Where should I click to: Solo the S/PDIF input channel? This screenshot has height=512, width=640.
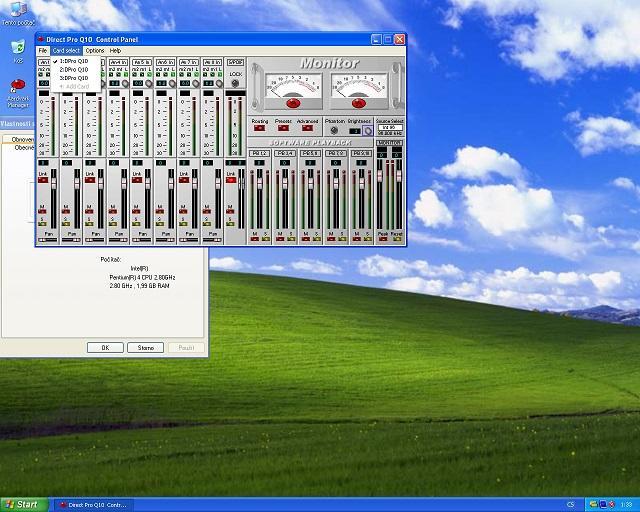point(230,224)
